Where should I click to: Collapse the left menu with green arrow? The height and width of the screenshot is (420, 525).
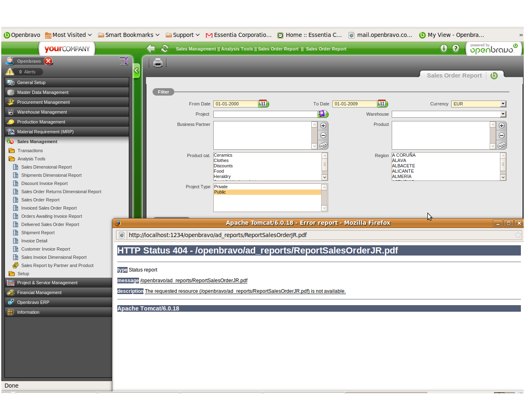[x=137, y=71]
